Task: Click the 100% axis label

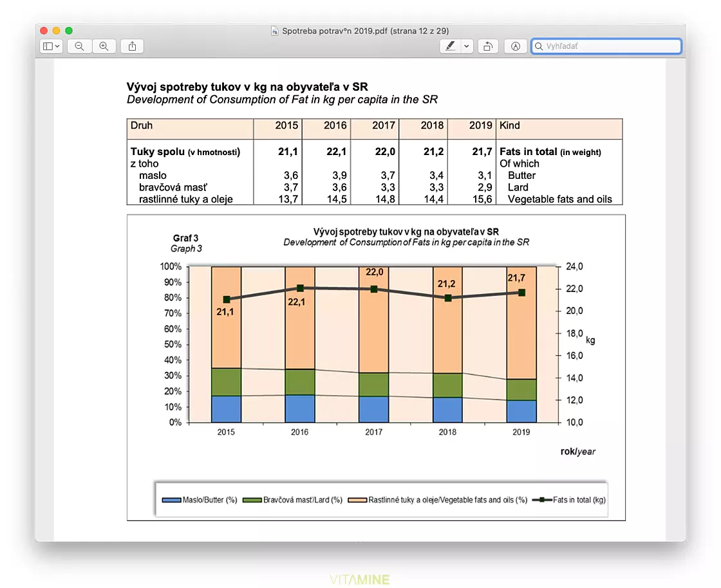Action: [x=171, y=266]
